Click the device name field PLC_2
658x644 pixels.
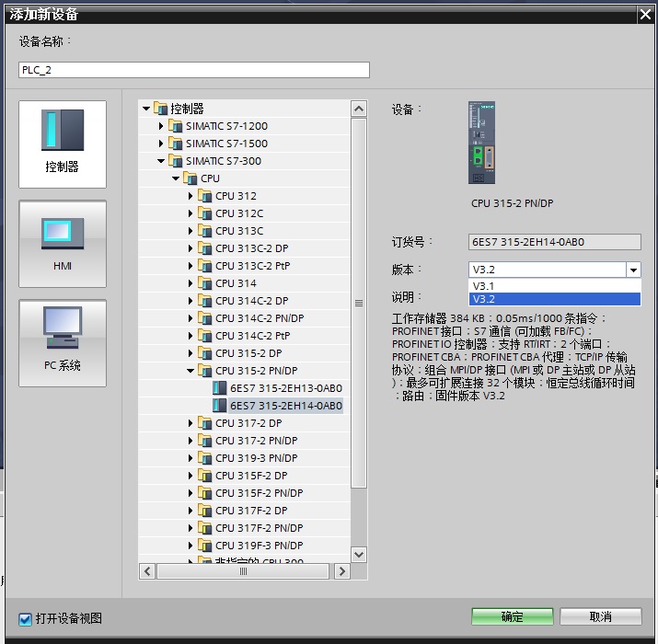coord(193,70)
